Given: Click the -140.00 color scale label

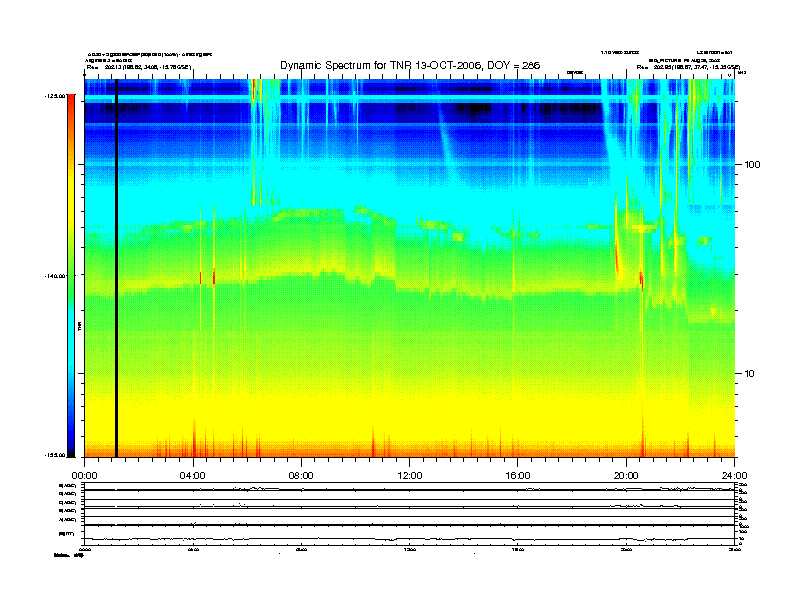Looking at the screenshot, I should (x=55, y=276).
